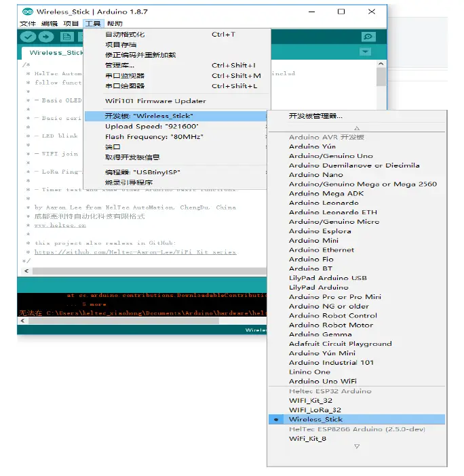
Task: Choose WIFI_LoRa_32 board
Action: click(x=357, y=410)
